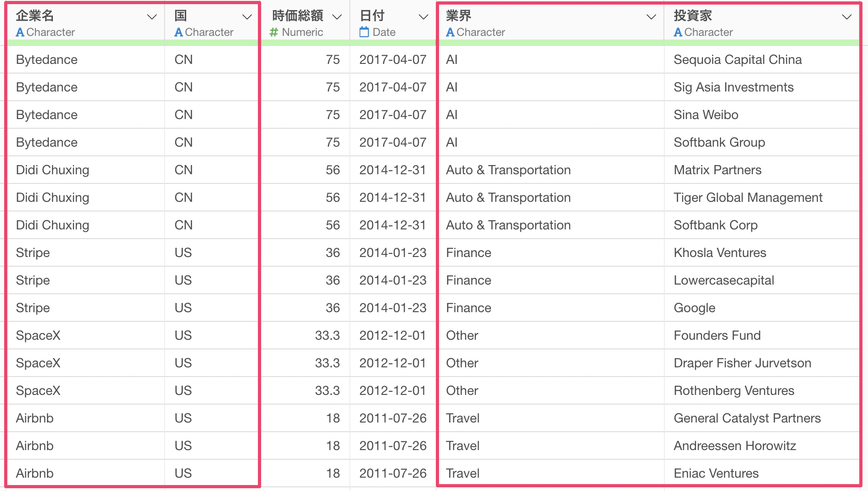Select the 時価総額 column header title

point(298,16)
